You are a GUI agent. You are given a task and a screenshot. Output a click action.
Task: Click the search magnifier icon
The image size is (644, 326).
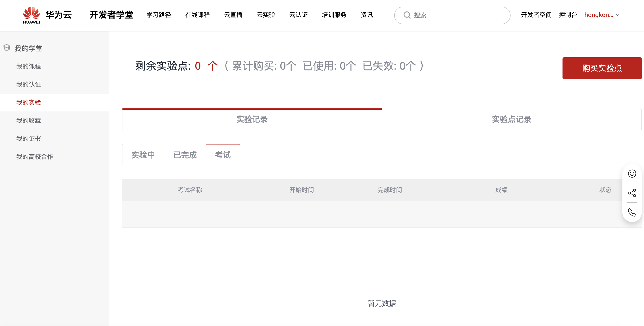407,15
